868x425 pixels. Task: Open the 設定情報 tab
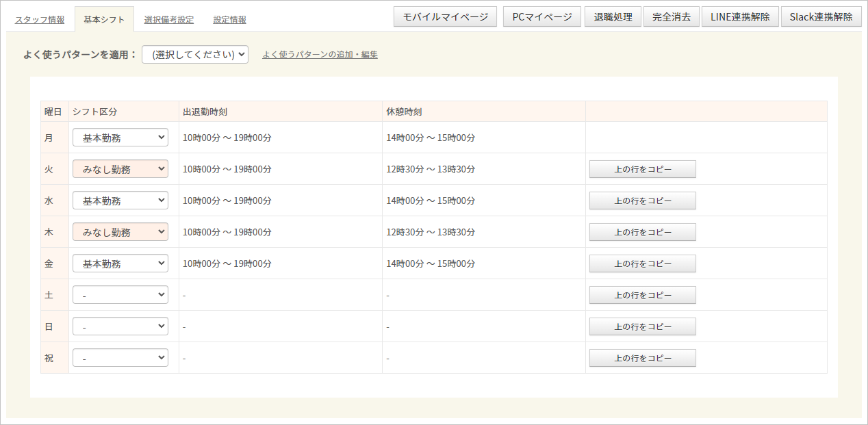229,20
